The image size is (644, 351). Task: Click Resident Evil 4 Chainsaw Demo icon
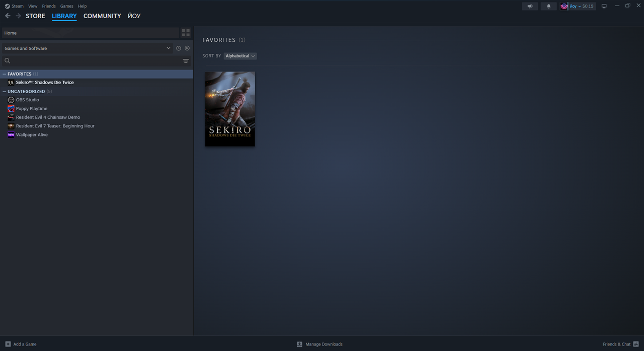click(x=11, y=117)
